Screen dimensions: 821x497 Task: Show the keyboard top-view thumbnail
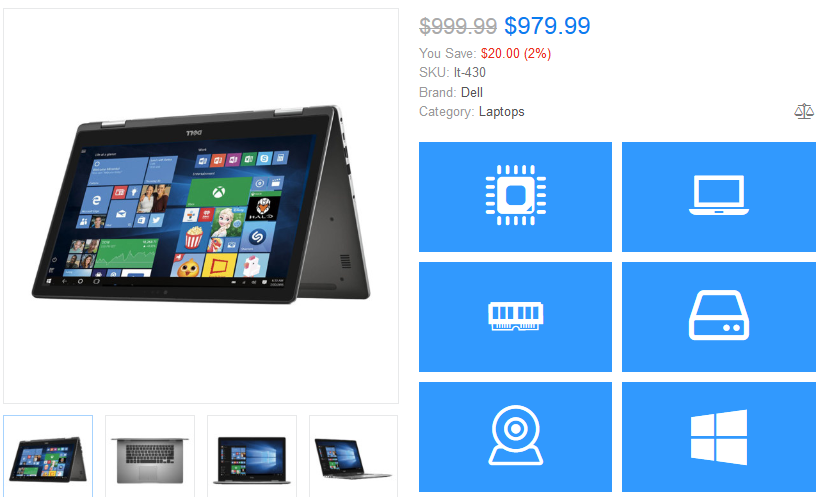[x=150, y=456]
